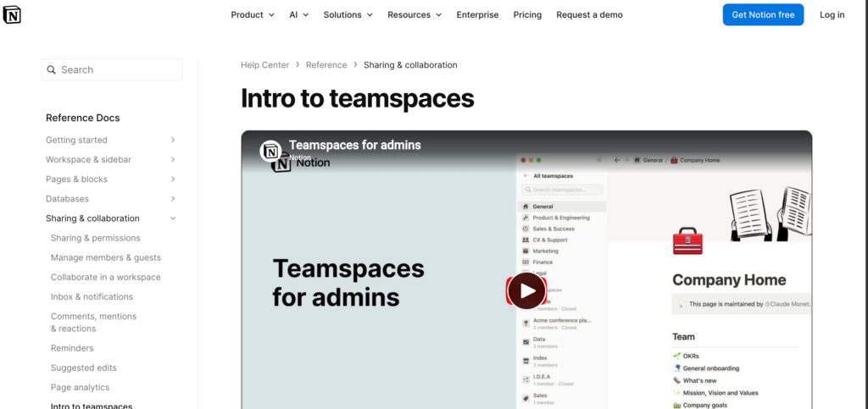Click the Get Notion free button
Viewport: 868px width, 409px height.
(x=763, y=14)
